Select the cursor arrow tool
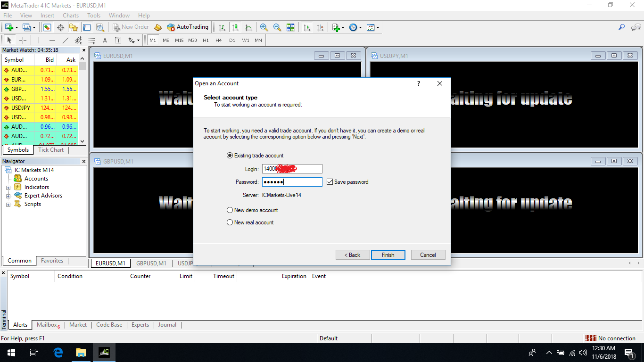The height and width of the screenshot is (362, 644). pyautogui.click(x=9, y=40)
